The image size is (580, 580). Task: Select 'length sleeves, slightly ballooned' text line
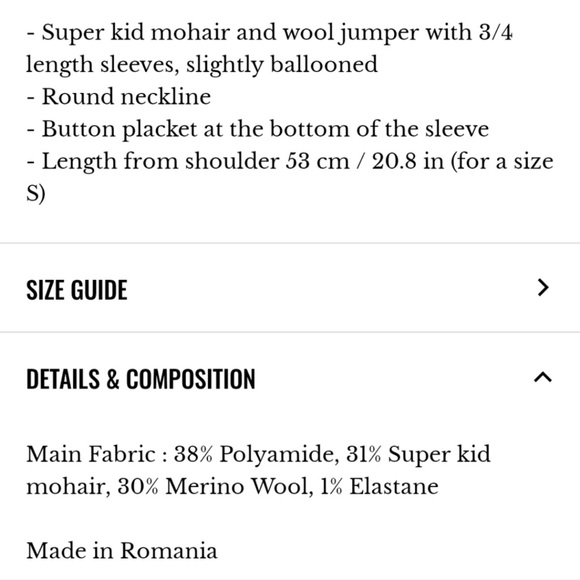click(202, 65)
